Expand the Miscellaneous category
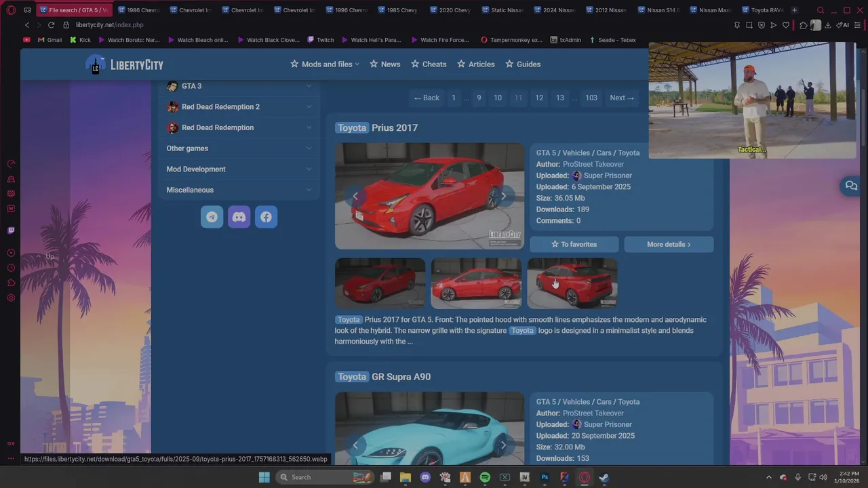The width and height of the screenshot is (868, 488). click(x=239, y=190)
